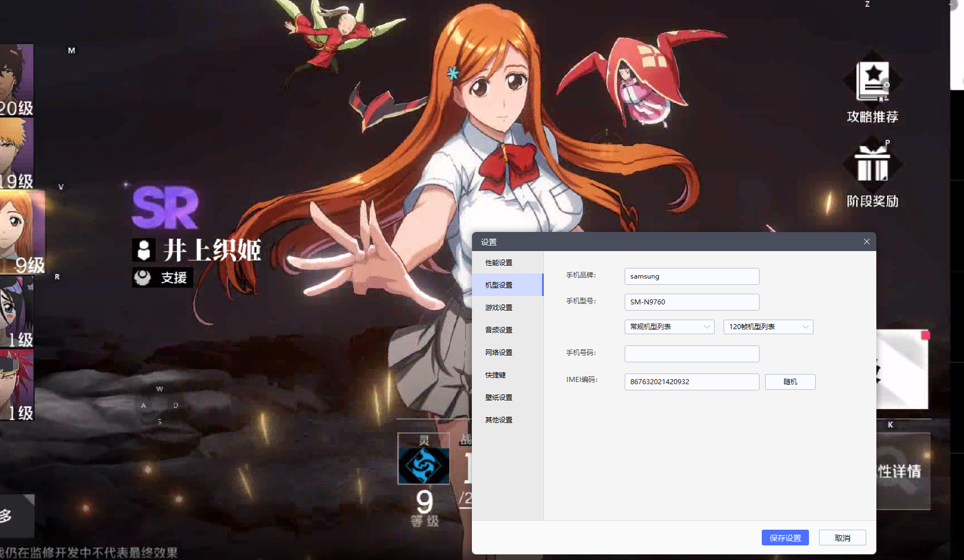The image size is (964, 560).
Task: Open the 快捷键 shortcuts tab
Action: point(495,375)
